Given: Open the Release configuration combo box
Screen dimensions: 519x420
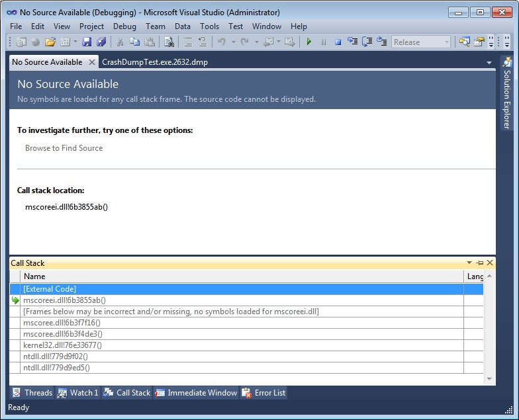Looking at the screenshot, I should [421, 42].
